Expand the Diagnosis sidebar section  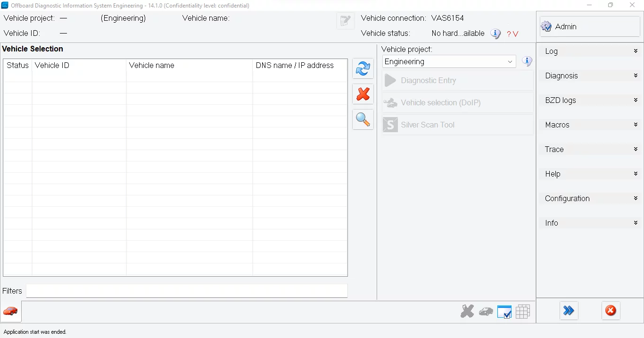590,76
